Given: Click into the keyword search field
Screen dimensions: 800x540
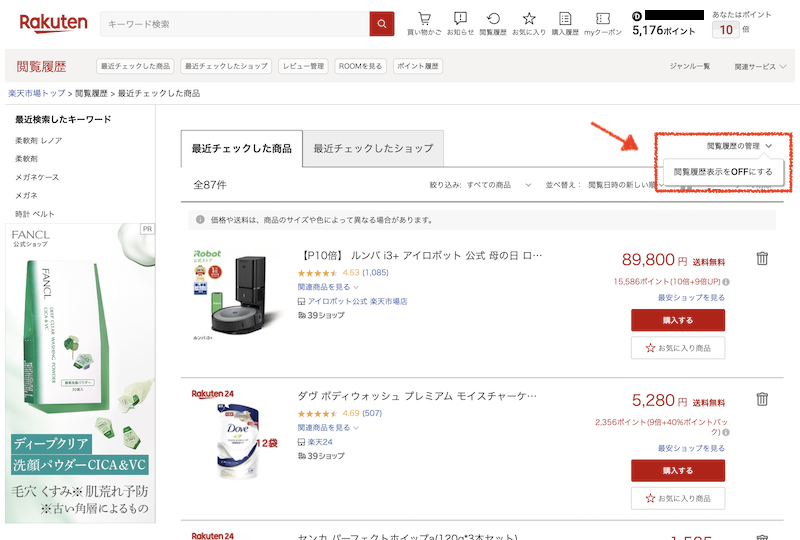Looking at the screenshot, I should [x=234, y=23].
